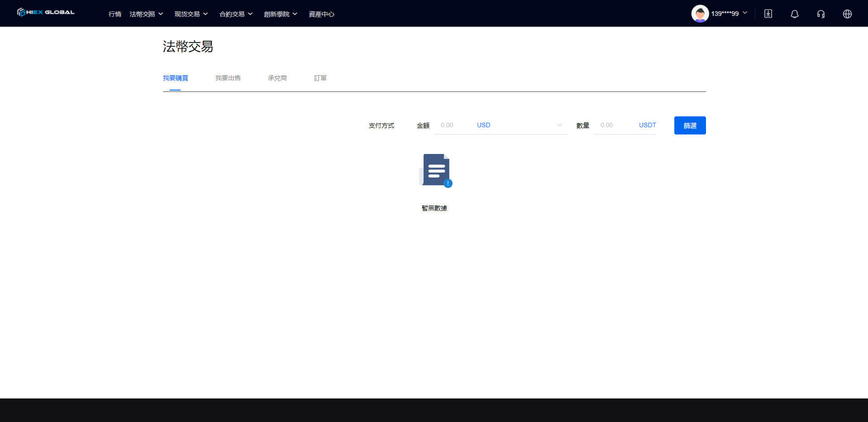
Task: Open language globe icon
Action: (847, 14)
